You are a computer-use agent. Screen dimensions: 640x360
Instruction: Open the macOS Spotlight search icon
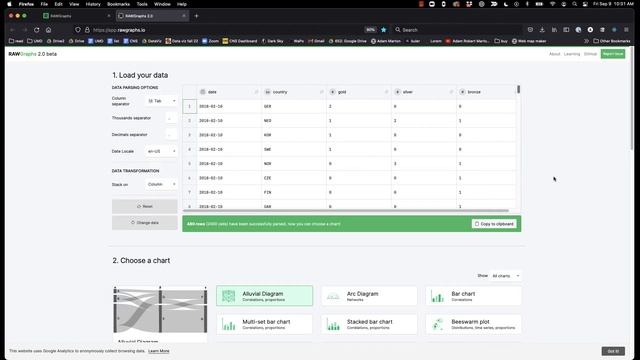(x=574, y=4)
